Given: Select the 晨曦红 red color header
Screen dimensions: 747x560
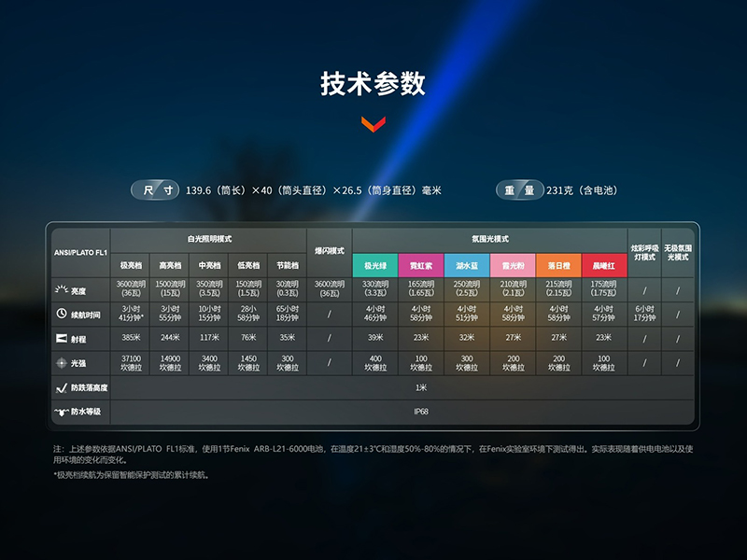Looking at the screenshot, I should 604,265.
